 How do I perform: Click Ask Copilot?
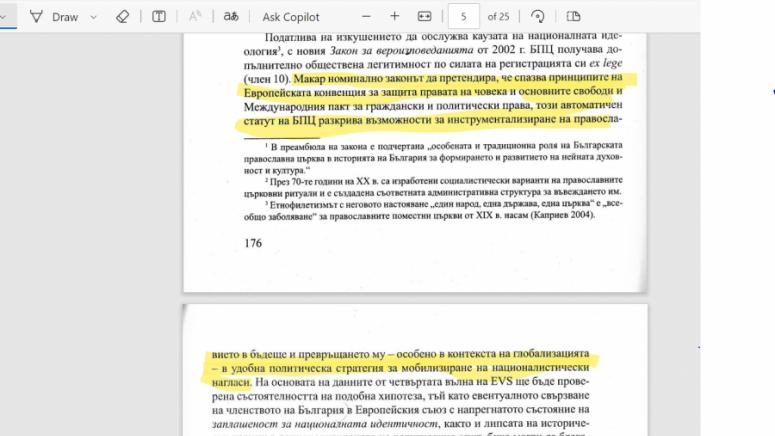291,17
